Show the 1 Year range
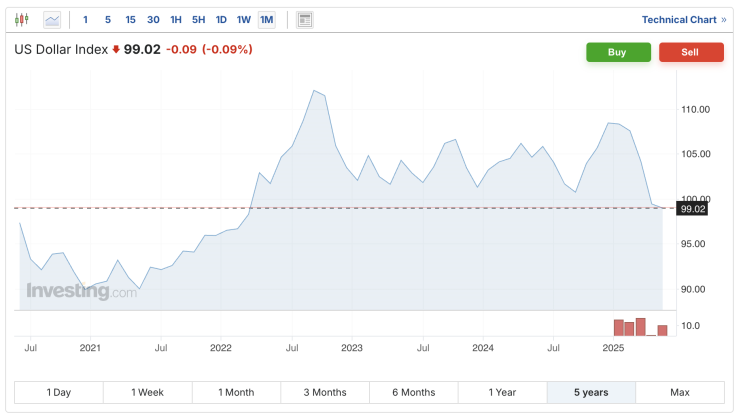This screenshot has width=743, height=418. [502, 392]
